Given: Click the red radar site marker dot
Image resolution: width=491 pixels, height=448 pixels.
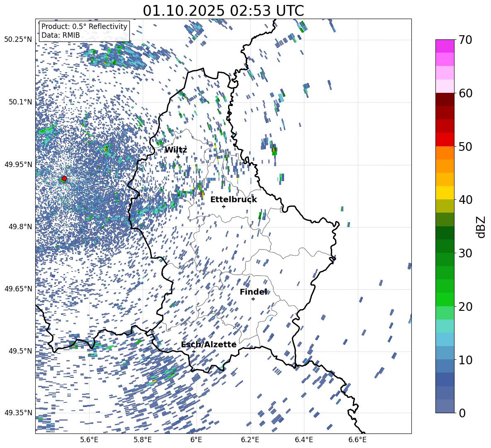Looking at the screenshot, I should (x=64, y=179).
